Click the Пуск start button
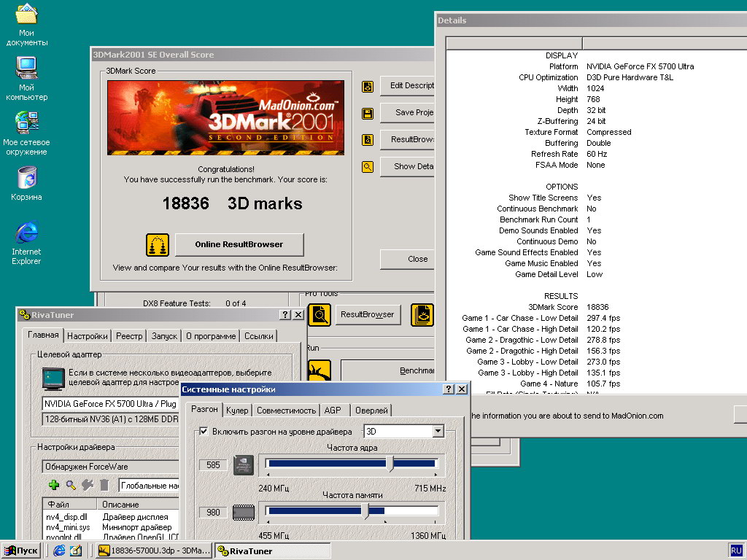This screenshot has width=747, height=560. pyautogui.click(x=21, y=551)
